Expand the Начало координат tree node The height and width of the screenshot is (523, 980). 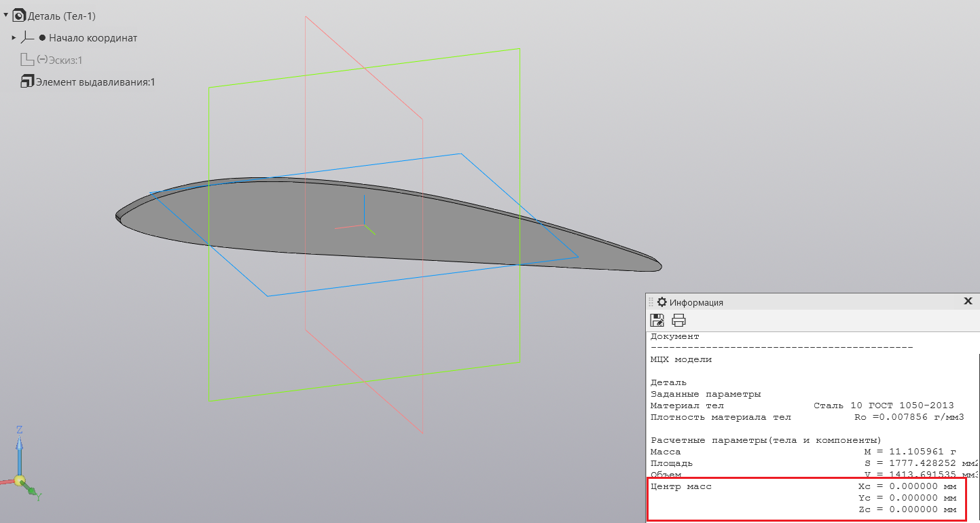pos(14,38)
